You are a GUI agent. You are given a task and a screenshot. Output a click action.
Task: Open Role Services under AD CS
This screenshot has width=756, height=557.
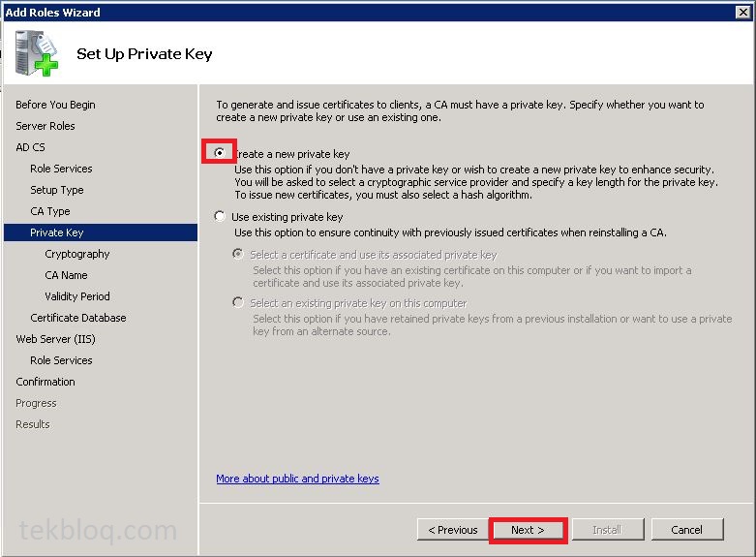61,169
